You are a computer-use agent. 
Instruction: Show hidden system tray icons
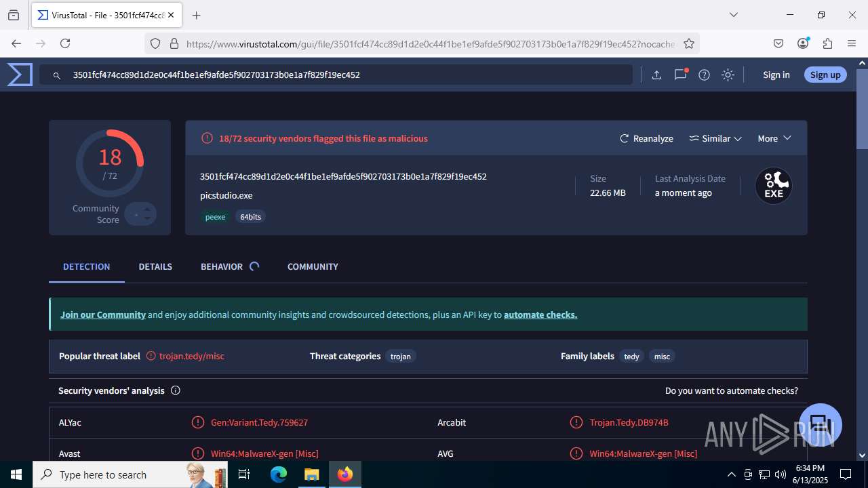tap(731, 474)
